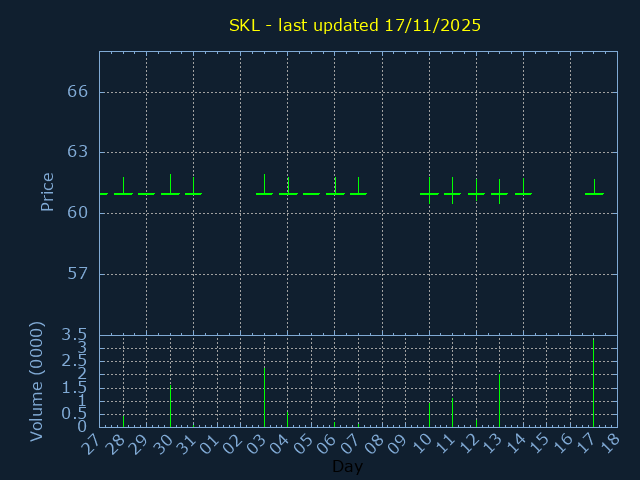
Task: Click the volume bar for day 13
Action: pos(499,400)
